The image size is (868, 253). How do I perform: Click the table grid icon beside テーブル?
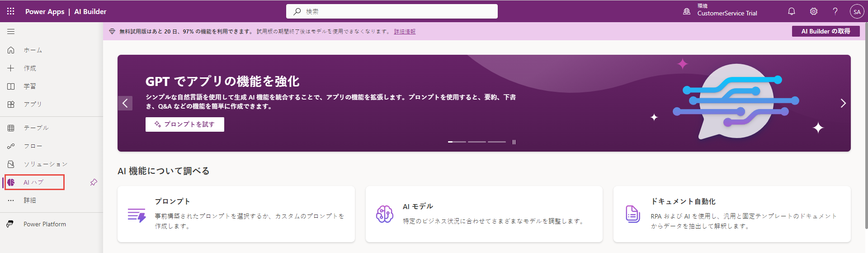click(11, 128)
